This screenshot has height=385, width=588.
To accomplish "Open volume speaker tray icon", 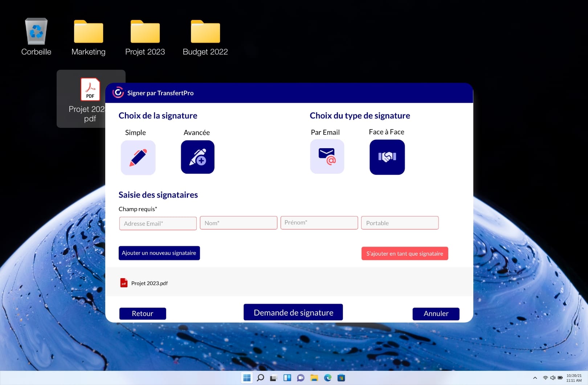I will coord(553,378).
